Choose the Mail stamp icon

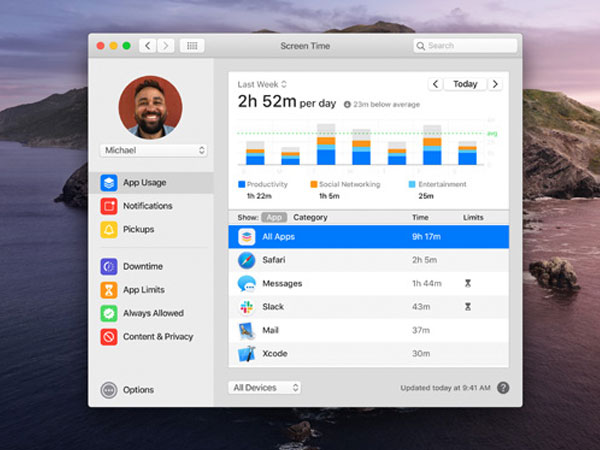click(x=246, y=331)
